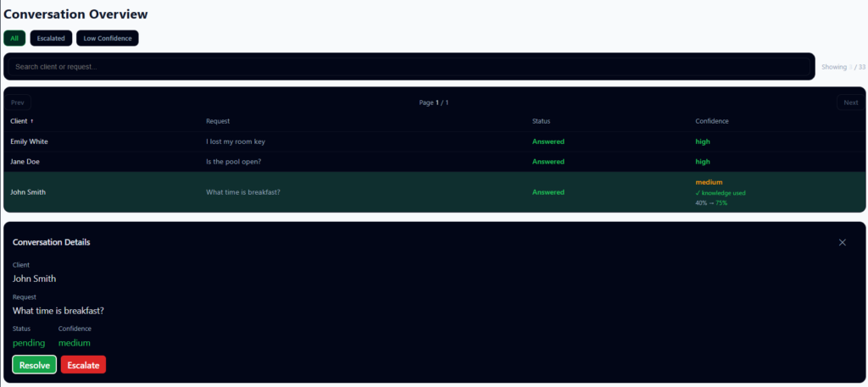This screenshot has width=868, height=387.
Task: Focus the search client or request field
Action: [x=409, y=67]
